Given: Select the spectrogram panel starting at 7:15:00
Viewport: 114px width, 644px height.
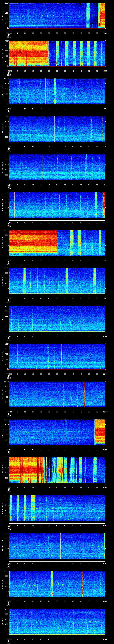Looking at the screenshot, I should click(x=57, y=546).
